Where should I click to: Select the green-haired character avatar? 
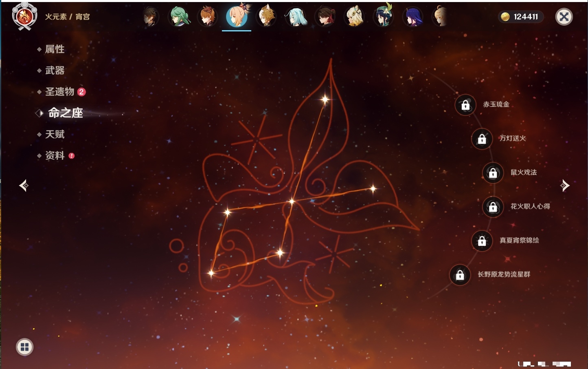point(179,17)
